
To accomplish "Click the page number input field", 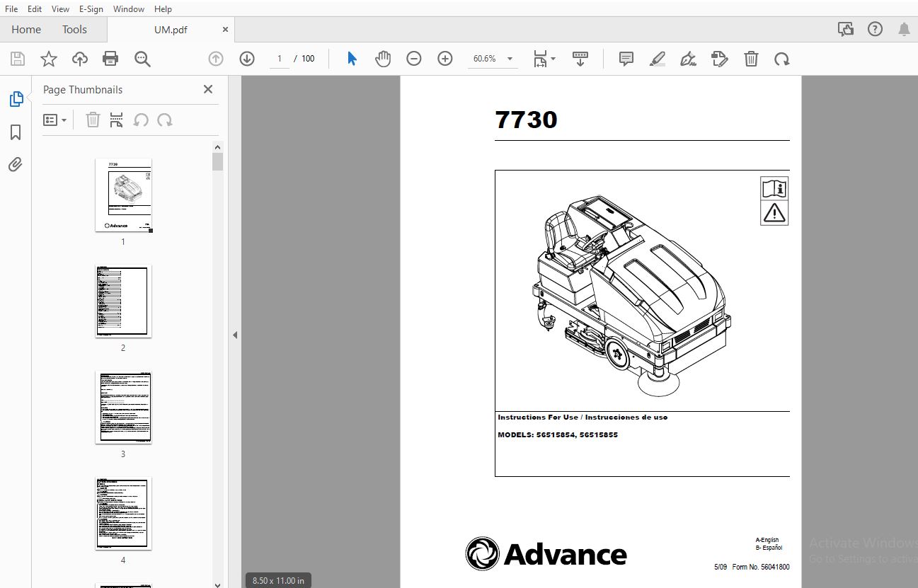I will (280, 59).
